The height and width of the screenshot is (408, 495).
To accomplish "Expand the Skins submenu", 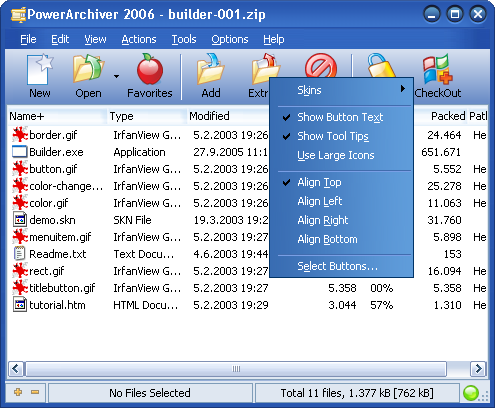I will pos(341,90).
